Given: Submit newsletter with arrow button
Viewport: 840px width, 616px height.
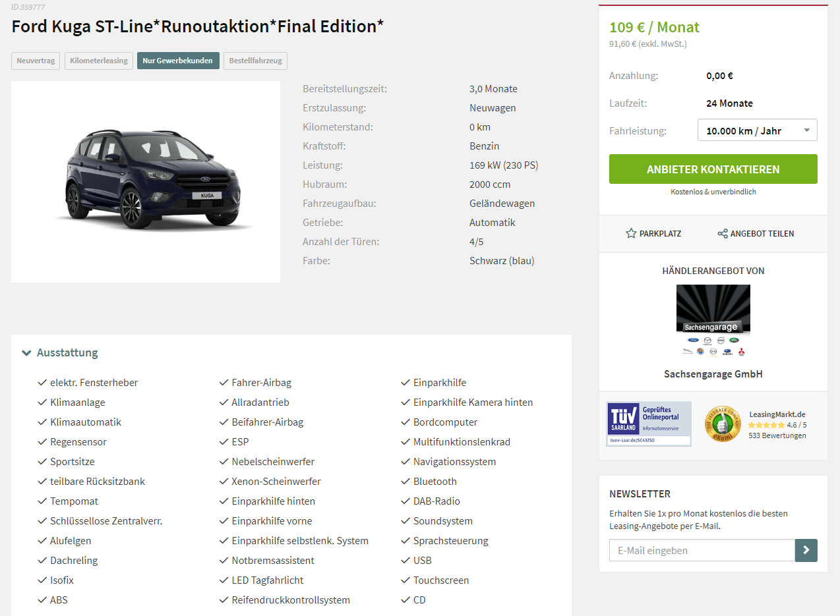Looking at the screenshot, I should click(806, 550).
